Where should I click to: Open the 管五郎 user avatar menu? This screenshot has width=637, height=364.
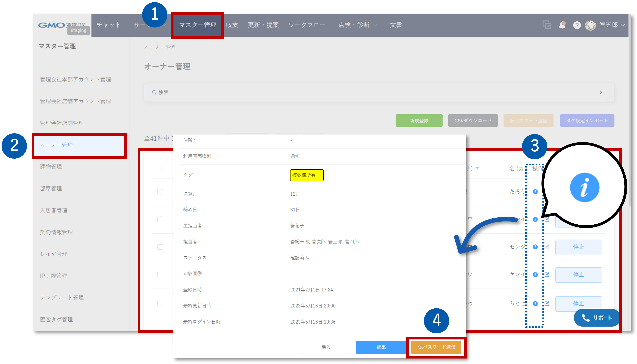click(x=591, y=25)
